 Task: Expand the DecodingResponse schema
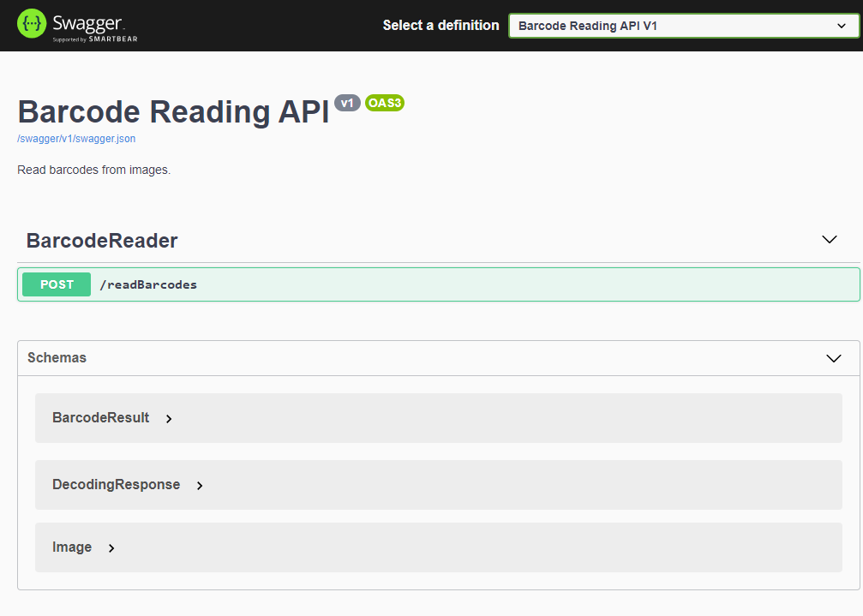(117, 485)
